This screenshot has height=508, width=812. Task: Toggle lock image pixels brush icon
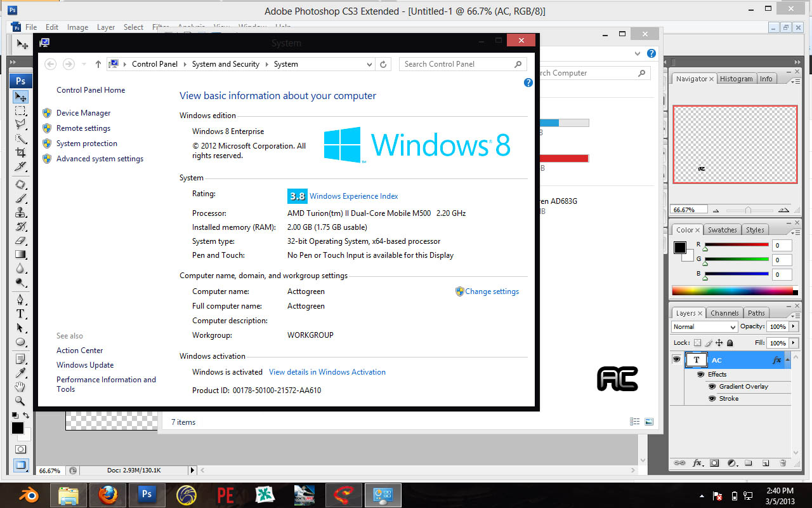click(709, 343)
